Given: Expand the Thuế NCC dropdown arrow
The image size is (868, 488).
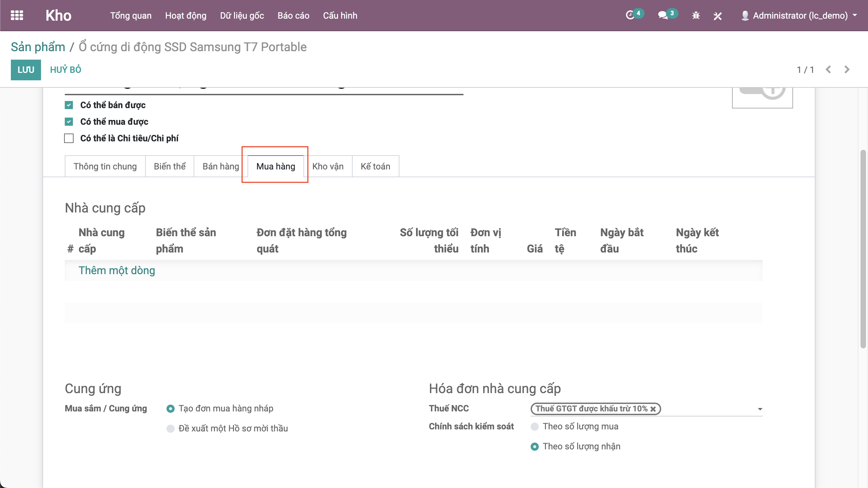Looking at the screenshot, I should (x=760, y=409).
